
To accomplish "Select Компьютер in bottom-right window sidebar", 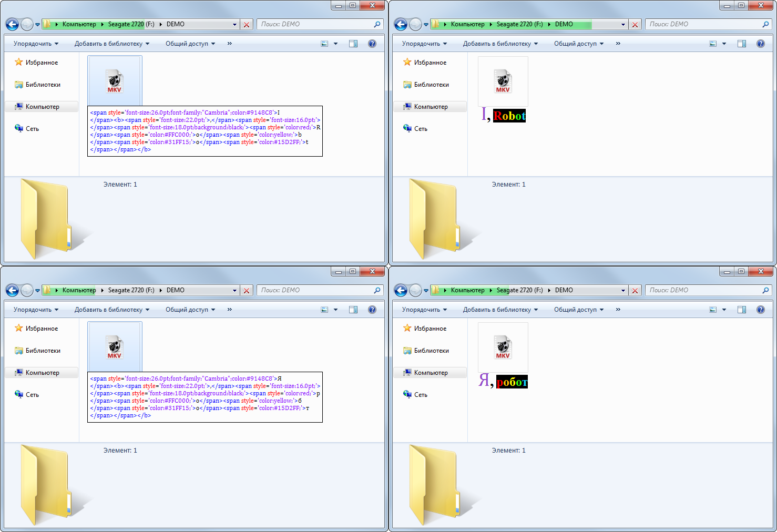I will coord(430,373).
